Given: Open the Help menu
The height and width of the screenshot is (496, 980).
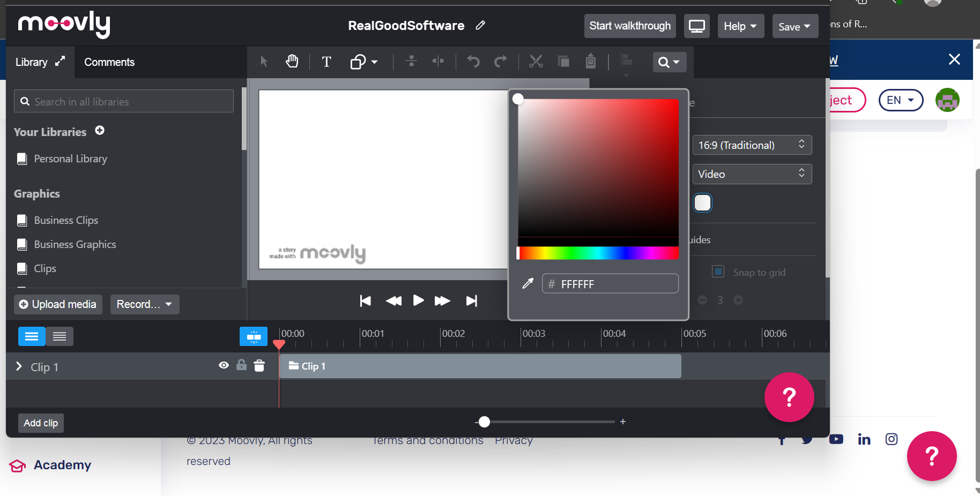Looking at the screenshot, I should coord(740,26).
